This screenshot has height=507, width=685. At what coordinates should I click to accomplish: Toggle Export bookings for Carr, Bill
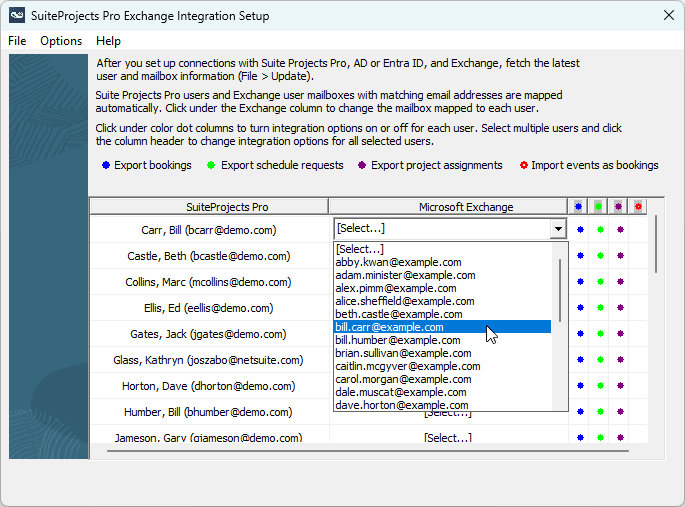[x=580, y=229]
